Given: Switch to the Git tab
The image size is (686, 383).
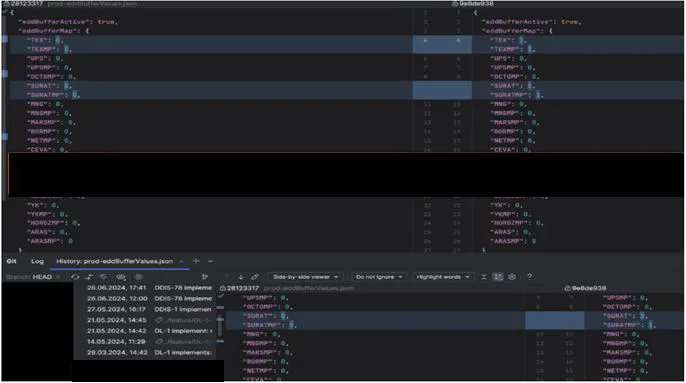Looking at the screenshot, I should coord(11,261).
